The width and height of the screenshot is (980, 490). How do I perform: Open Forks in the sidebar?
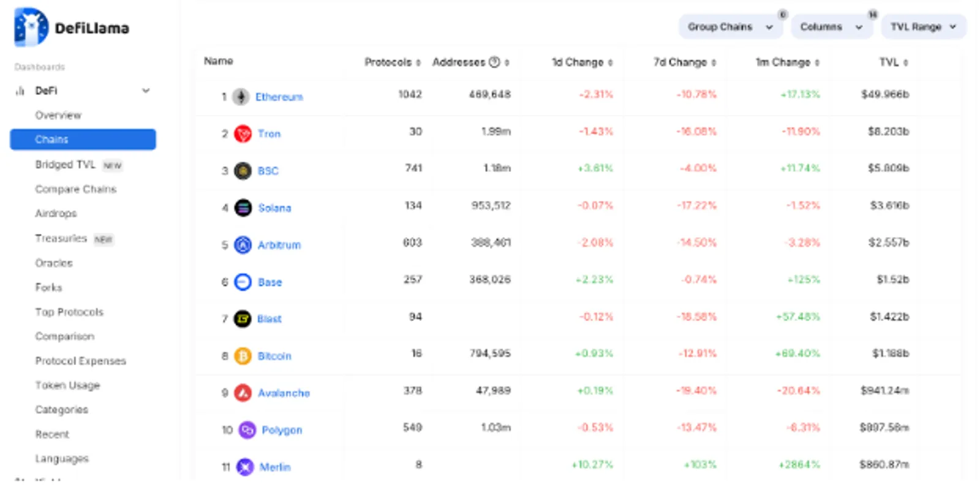[x=48, y=287]
